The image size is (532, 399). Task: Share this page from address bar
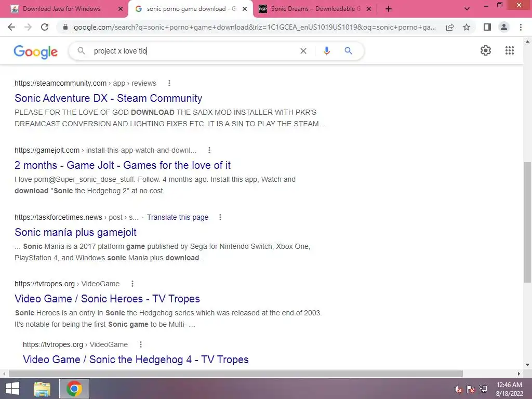tap(450, 27)
